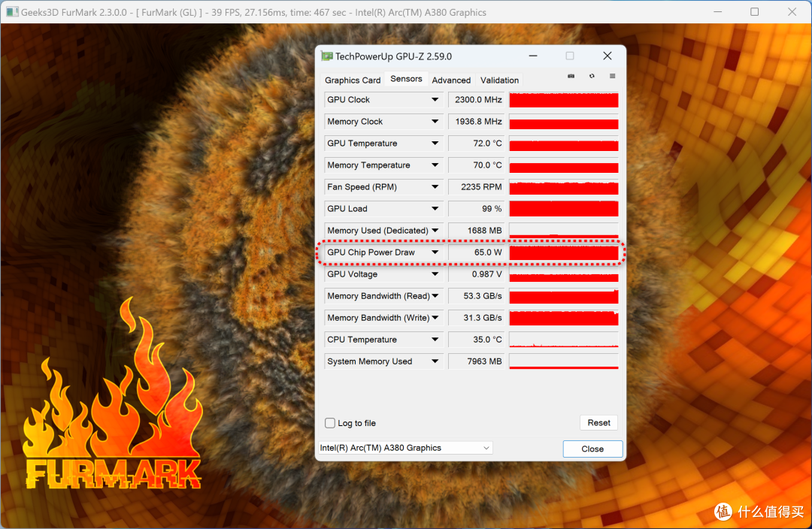The width and height of the screenshot is (812, 529).
Task: Click the Close button in GPU-Z
Action: pos(592,449)
